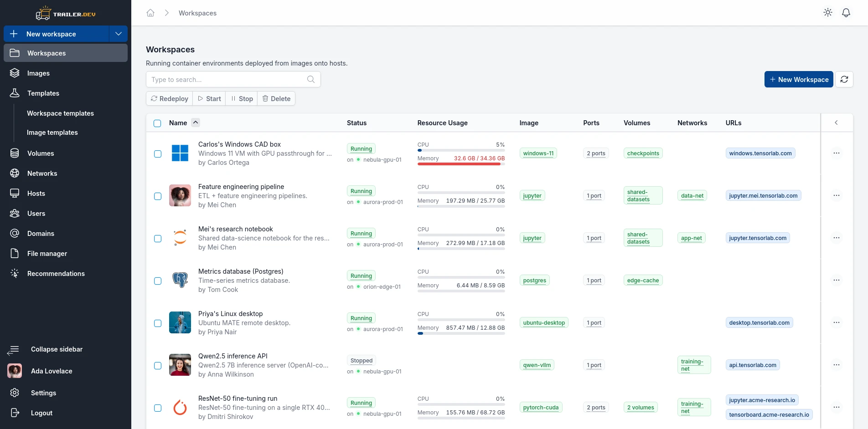The height and width of the screenshot is (429, 868).
Task: Open Settings in sidebar
Action: click(66, 393)
